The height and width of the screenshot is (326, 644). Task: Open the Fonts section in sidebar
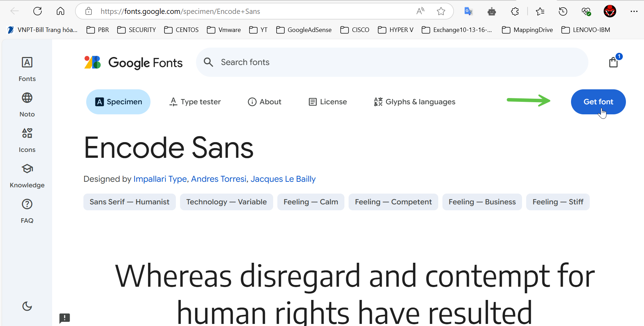pyautogui.click(x=27, y=70)
